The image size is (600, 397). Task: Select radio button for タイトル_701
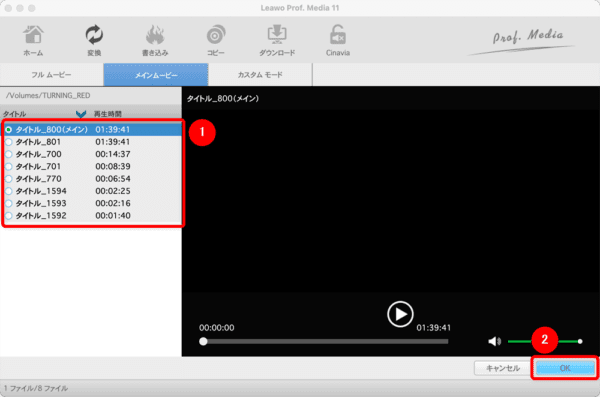[x=8, y=167]
